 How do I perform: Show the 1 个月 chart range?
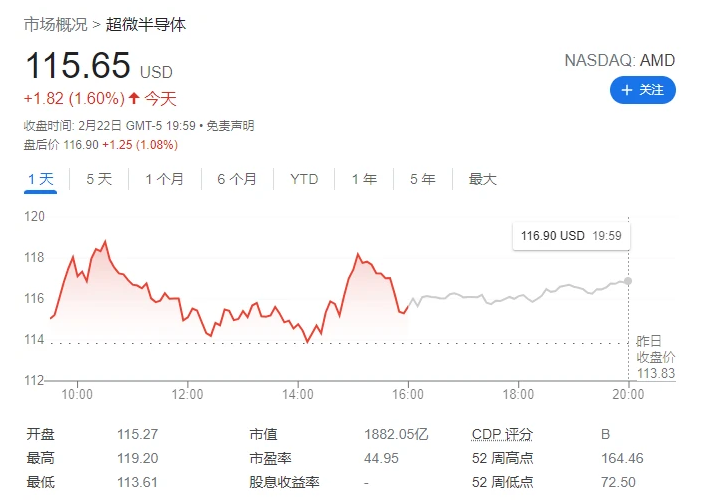pos(164,179)
